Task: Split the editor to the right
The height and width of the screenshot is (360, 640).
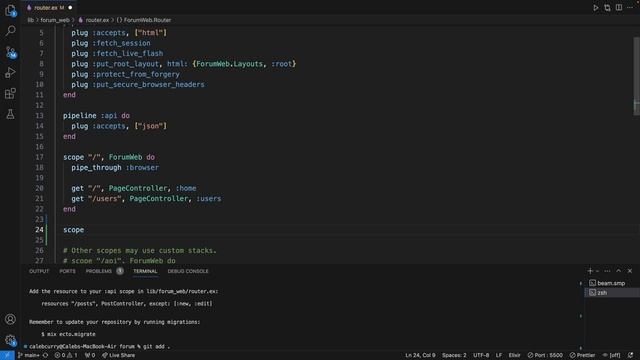Action: (x=619, y=8)
